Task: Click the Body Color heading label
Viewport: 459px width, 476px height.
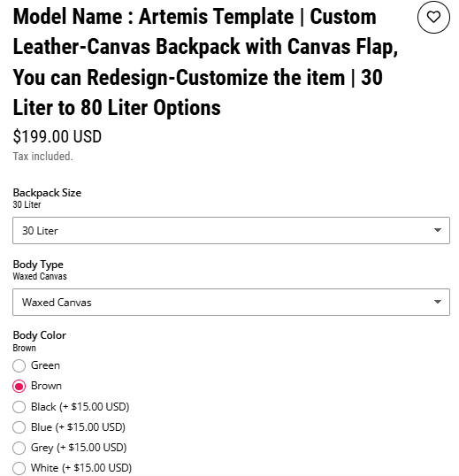Action: (x=40, y=335)
